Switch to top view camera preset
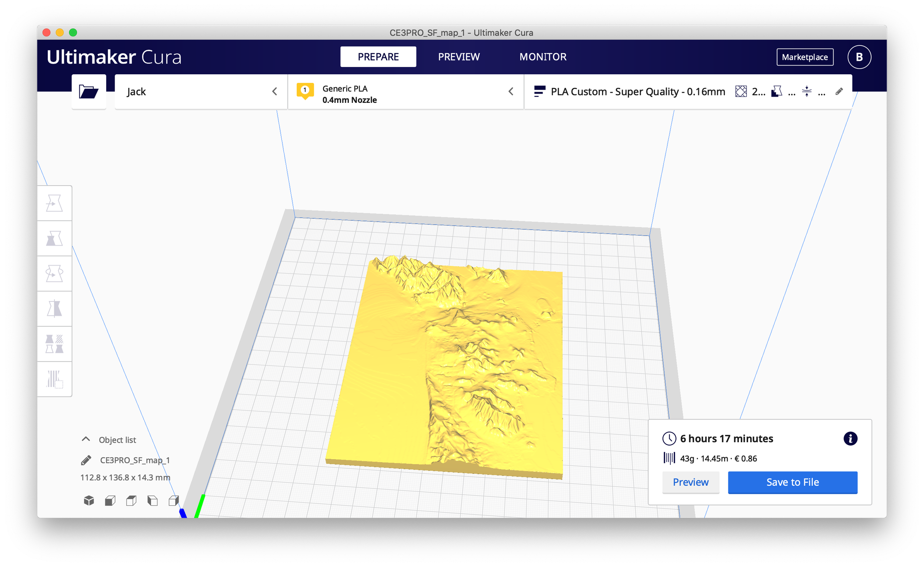This screenshot has height=567, width=924. 131,501
